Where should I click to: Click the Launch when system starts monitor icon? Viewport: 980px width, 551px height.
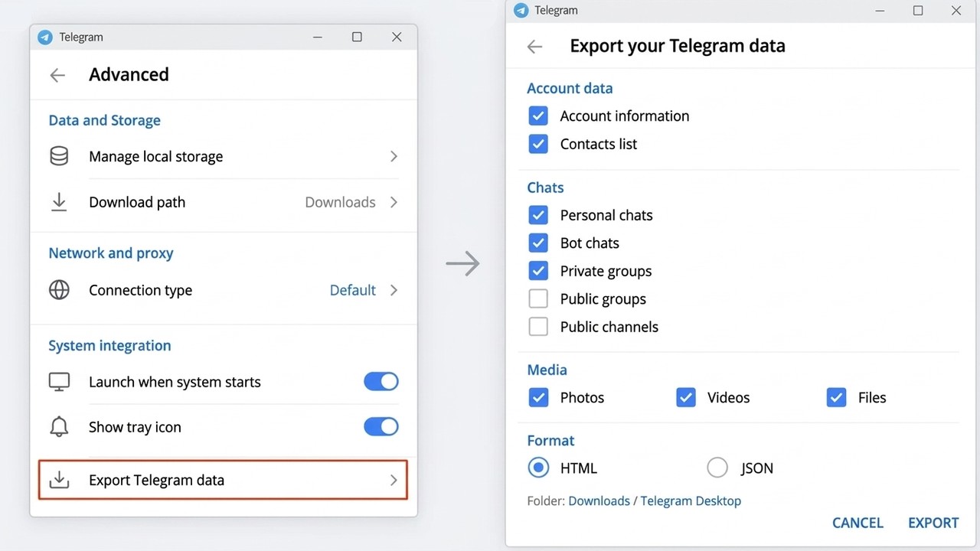click(59, 381)
